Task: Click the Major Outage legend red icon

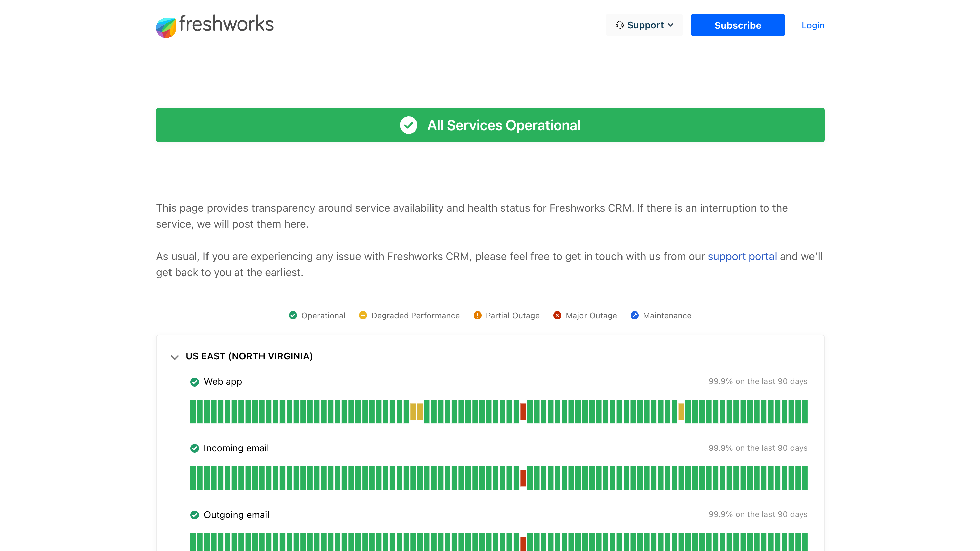Action: (557, 315)
